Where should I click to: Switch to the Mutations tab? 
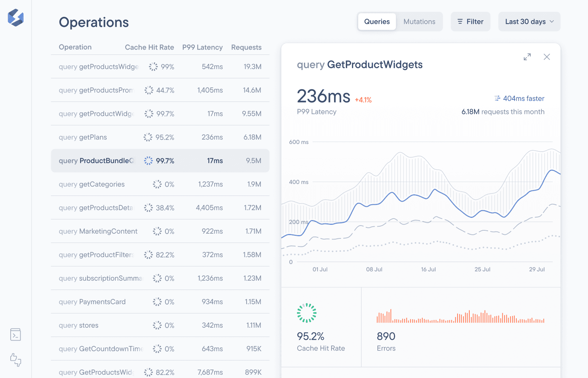419,22
